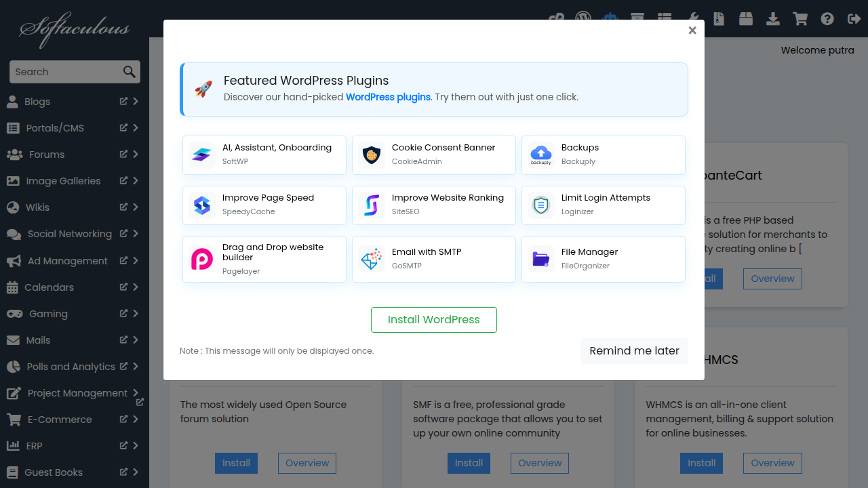Expand the Blogs category chevron
868x488 pixels.
pyautogui.click(x=136, y=101)
